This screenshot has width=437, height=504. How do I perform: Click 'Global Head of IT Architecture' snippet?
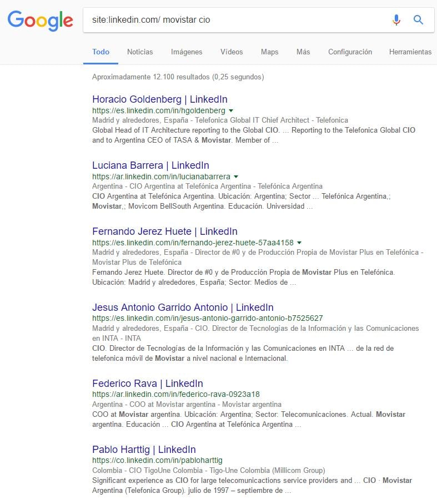pyautogui.click(x=254, y=135)
